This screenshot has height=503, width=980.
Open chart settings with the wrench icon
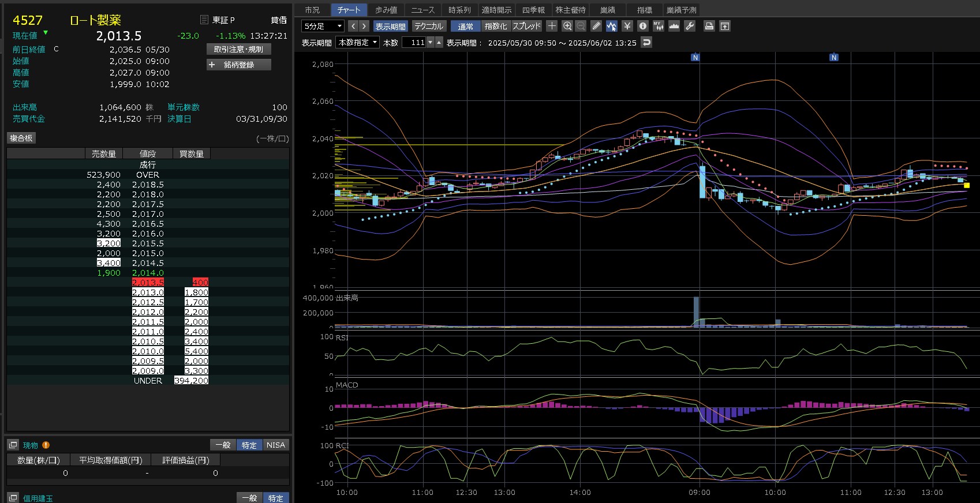(x=690, y=26)
